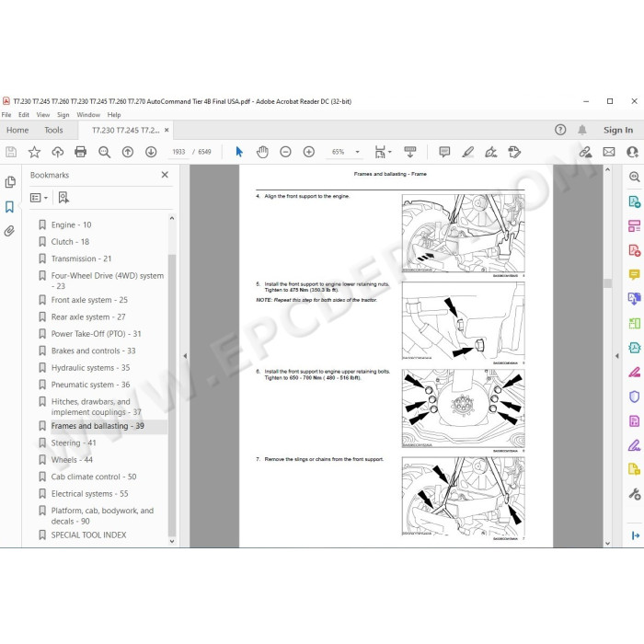Send file by email envelope icon
The height and width of the screenshot is (644, 644).
[x=609, y=152]
